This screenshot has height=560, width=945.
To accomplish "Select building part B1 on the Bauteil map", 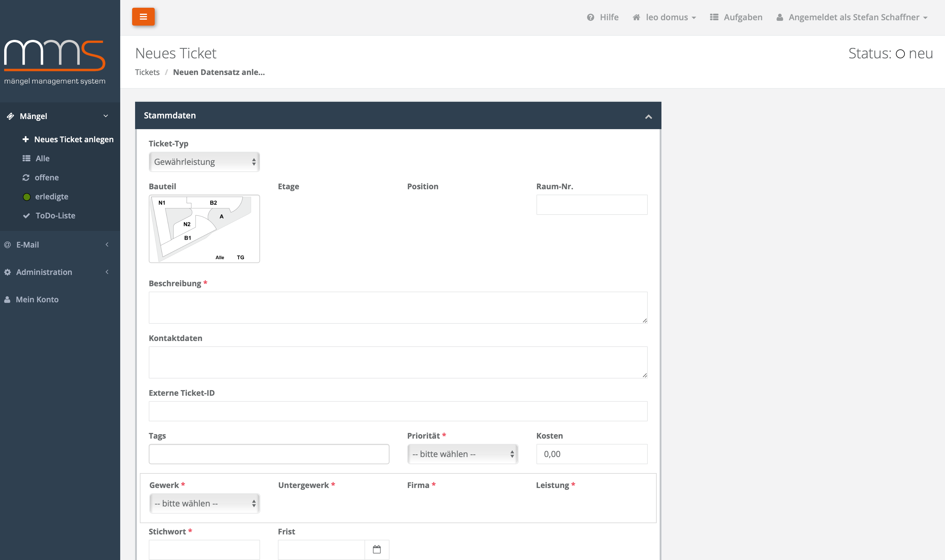I will [187, 238].
